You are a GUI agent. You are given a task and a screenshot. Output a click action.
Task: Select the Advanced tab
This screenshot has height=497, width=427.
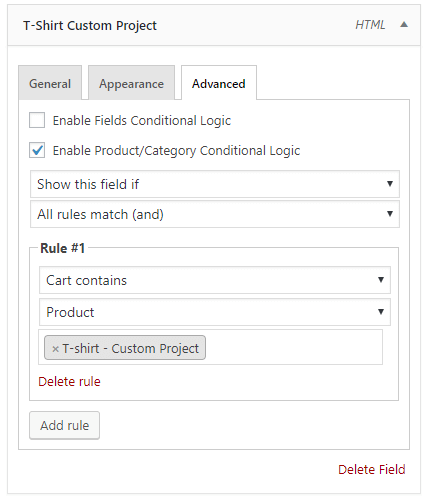tap(219, 83)
